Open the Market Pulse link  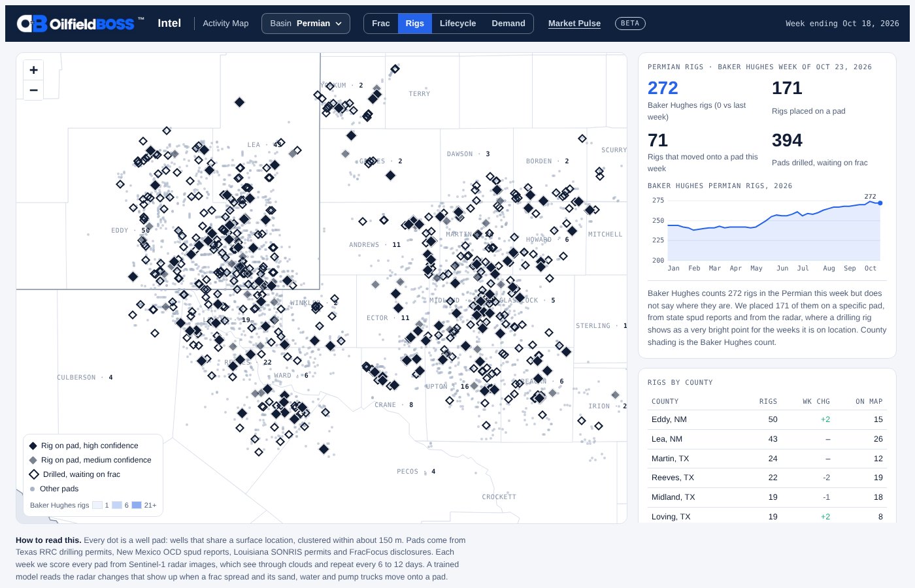coord(574,24)
